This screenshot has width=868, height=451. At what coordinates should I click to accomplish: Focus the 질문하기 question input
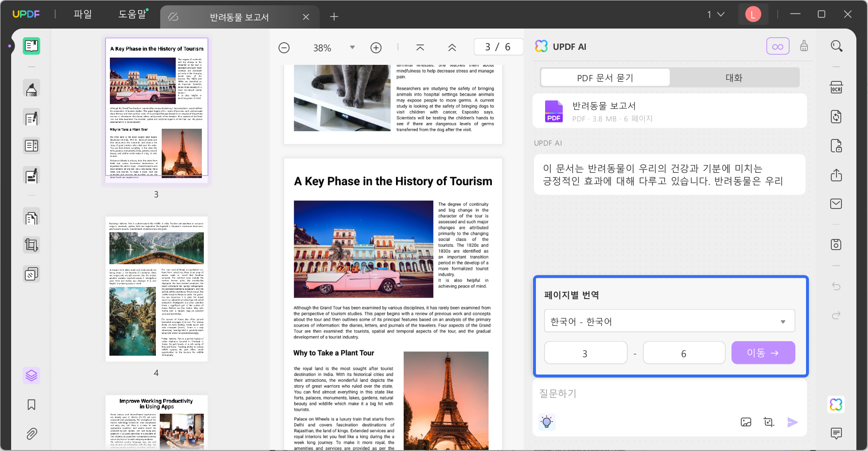(x=669, y=393)
